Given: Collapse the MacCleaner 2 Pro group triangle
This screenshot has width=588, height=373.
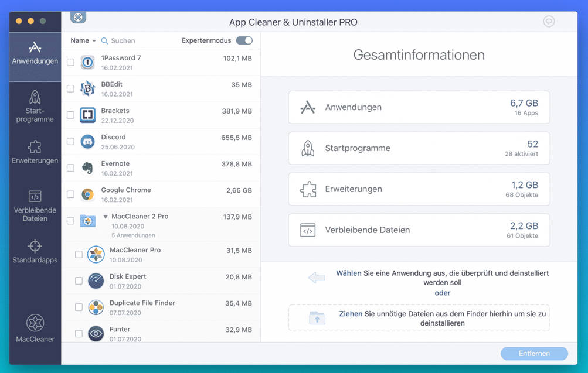Looking at the screenshot, I should (x=106, y=217).
